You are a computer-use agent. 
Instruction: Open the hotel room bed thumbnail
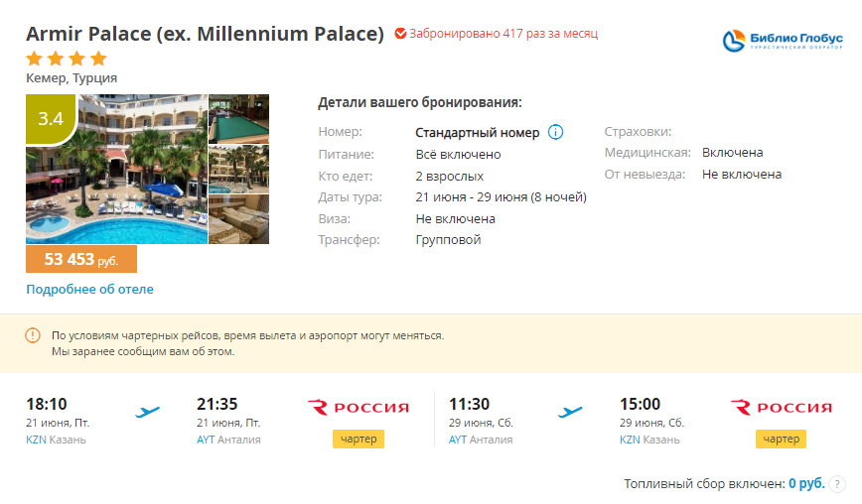238,219
